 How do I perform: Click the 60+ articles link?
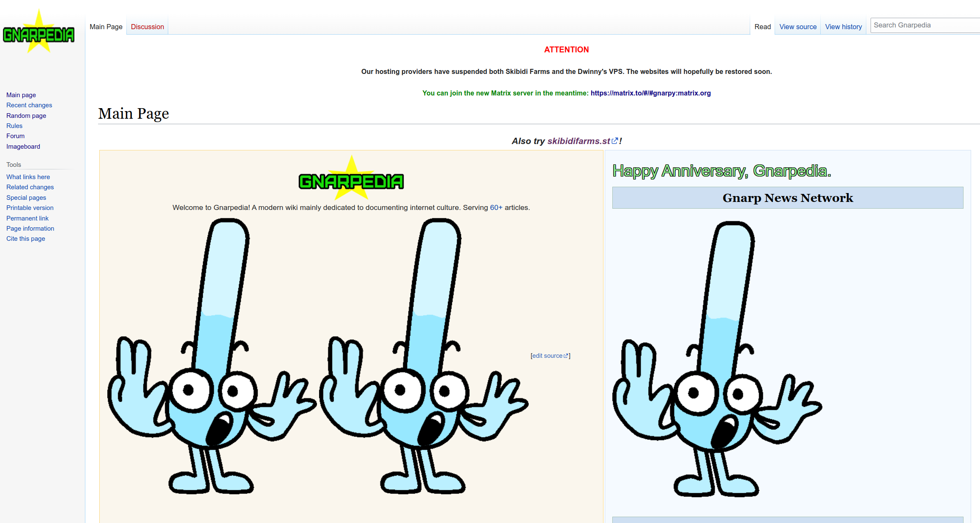pos(496,207)
